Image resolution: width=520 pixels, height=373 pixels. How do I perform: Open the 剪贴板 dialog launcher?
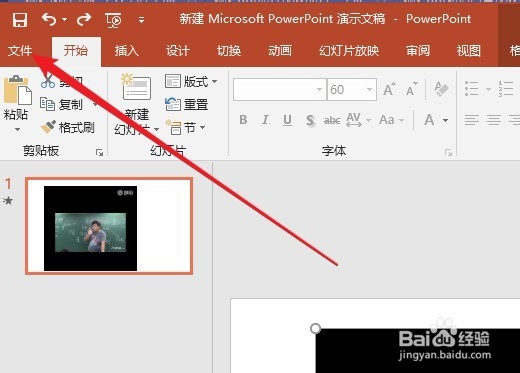click(x=99, y=153)
